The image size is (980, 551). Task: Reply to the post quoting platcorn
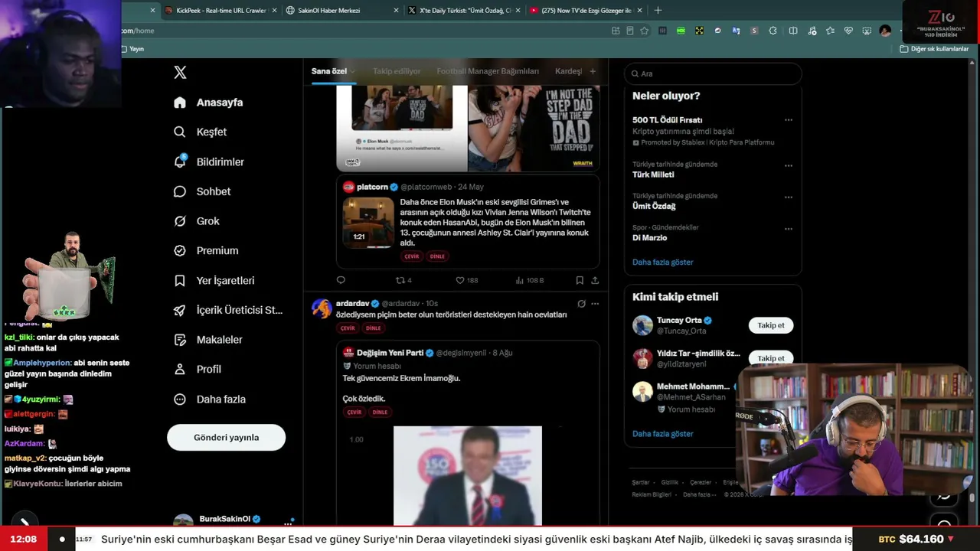pos(341,280)
